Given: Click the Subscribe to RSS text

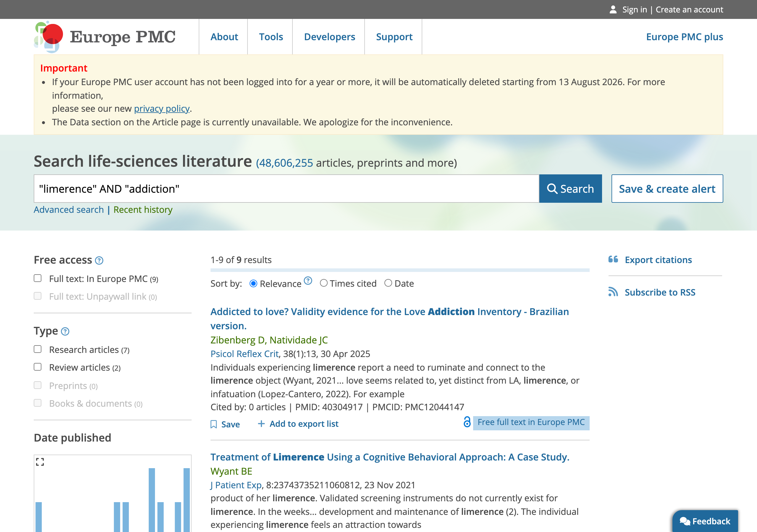Looking at the screenshot, I should coord(660,292).
